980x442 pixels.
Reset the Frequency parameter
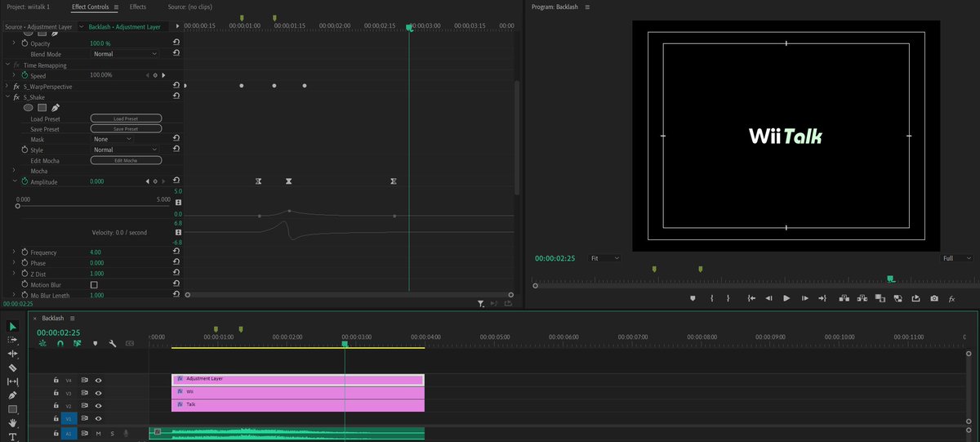[x=176, y=252]
